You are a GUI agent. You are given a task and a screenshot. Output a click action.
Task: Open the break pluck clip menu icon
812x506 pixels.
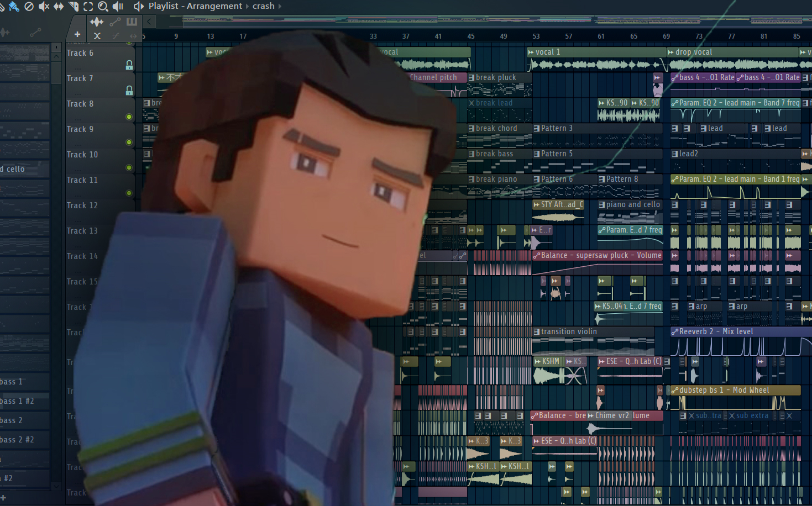472,77
